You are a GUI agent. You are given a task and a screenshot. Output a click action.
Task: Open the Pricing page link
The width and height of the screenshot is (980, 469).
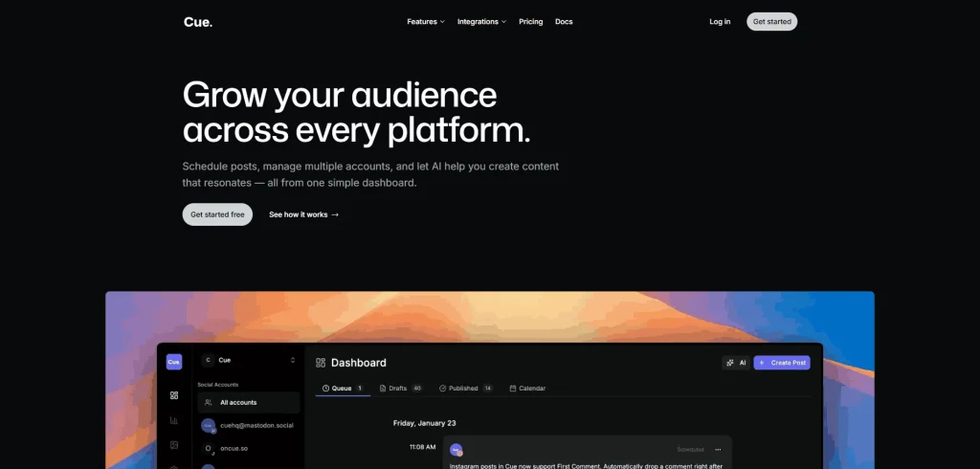(530, 21)
